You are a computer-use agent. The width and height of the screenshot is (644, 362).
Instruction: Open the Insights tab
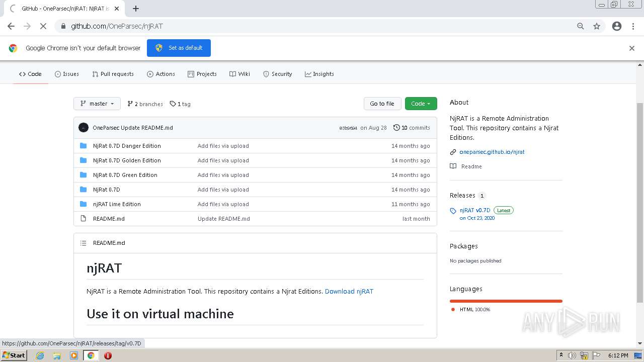(x=319, y=74)
